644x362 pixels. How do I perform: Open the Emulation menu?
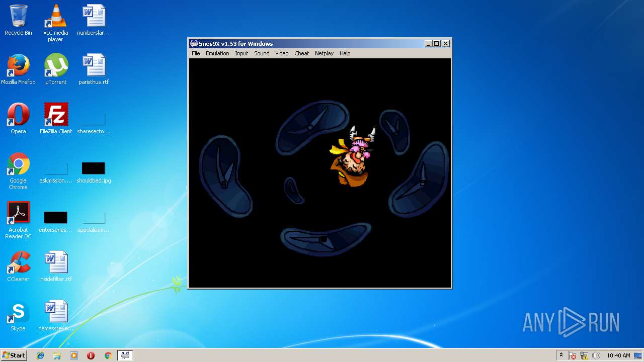tap(217, 53)
